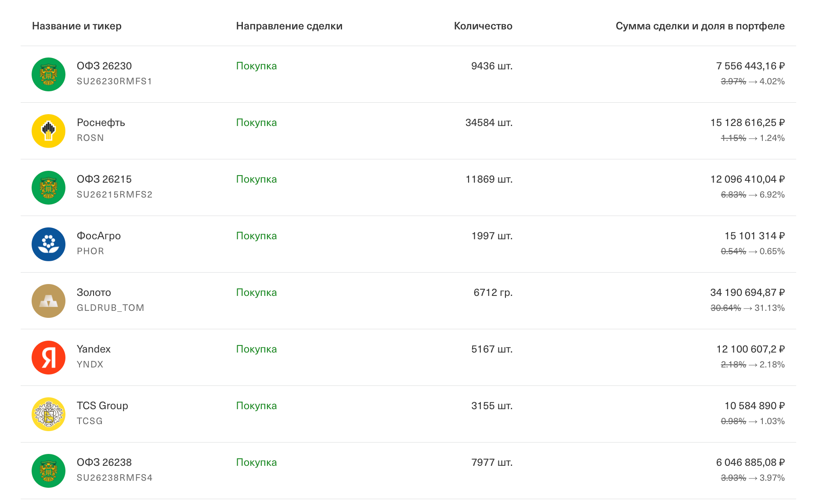Click the TCS Group crest icon

(48, 414)
